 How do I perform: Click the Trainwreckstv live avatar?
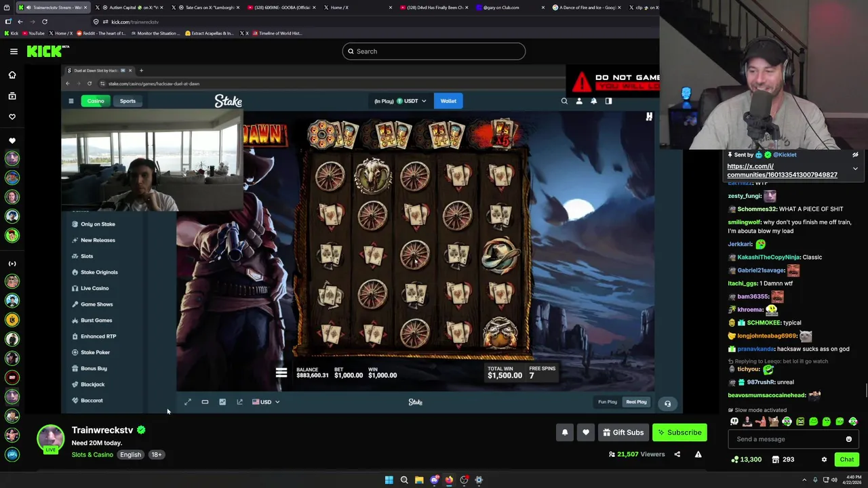(x=50, y=438)
